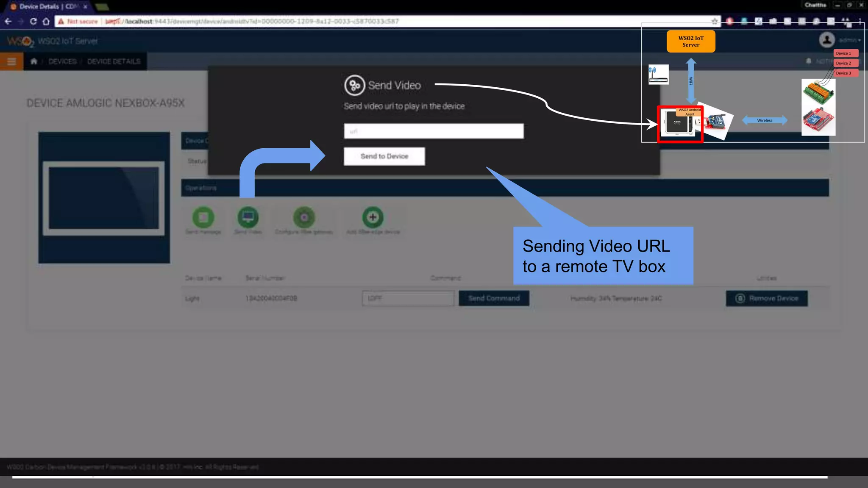Viewport: 868px width, 488px height.
Task: Click the Send to Device button
Action: (384, 156)
